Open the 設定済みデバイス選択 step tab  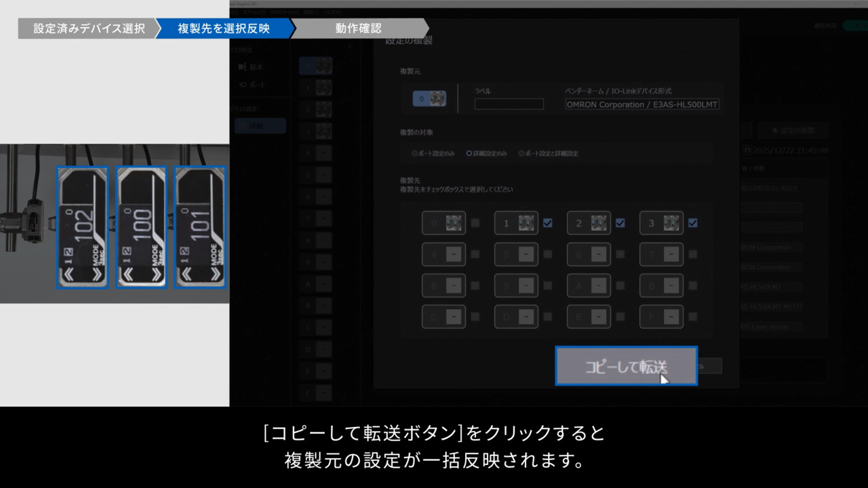coord(89,28)
